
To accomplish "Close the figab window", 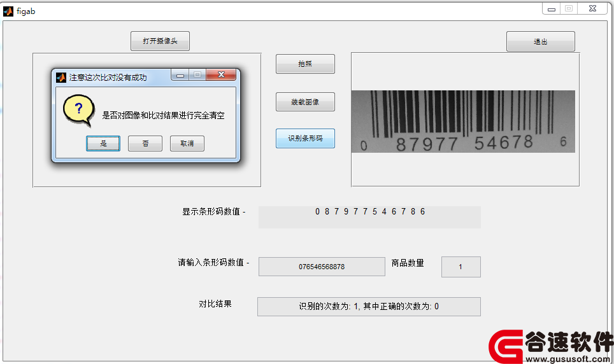I will 592,9.
